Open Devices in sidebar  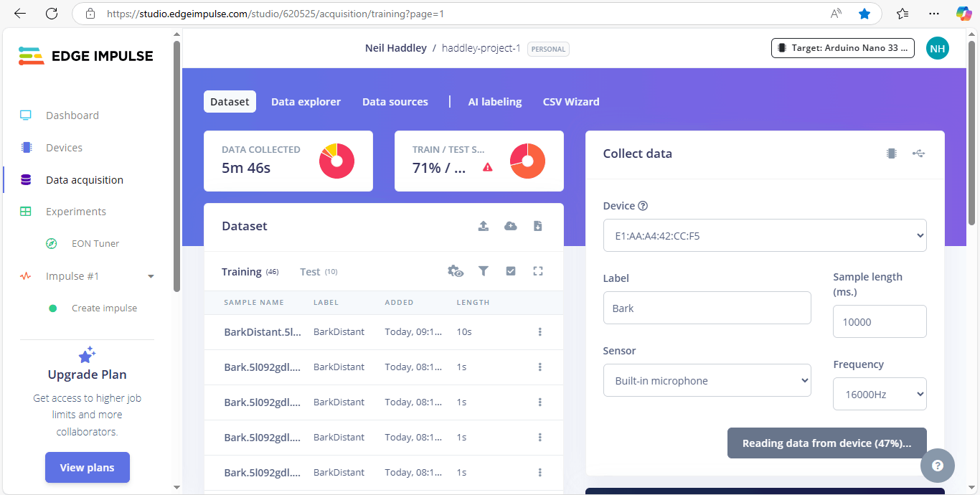point(64,148)
